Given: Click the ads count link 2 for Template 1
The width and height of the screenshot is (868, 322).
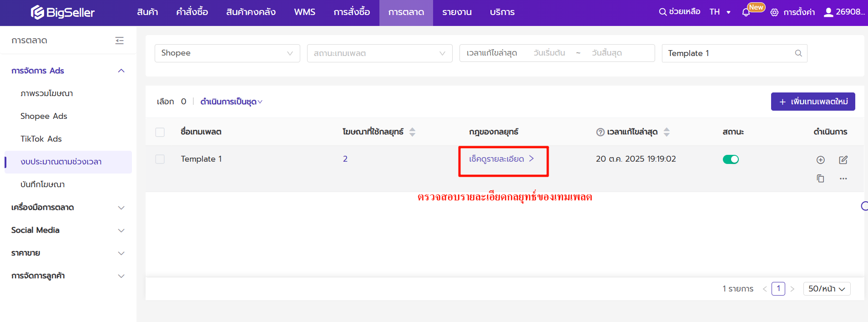Looking at the screenshot, I should (345, 159).
